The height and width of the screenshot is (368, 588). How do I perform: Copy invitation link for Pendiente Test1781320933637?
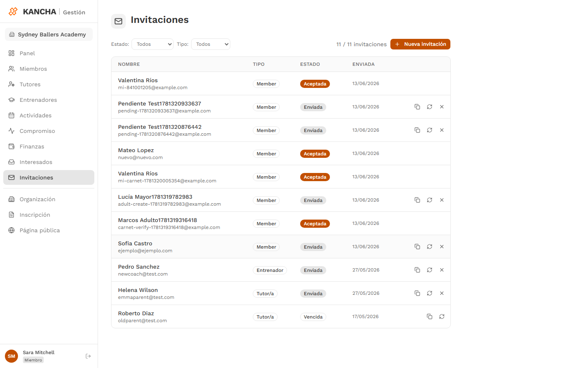coord(417,107)
